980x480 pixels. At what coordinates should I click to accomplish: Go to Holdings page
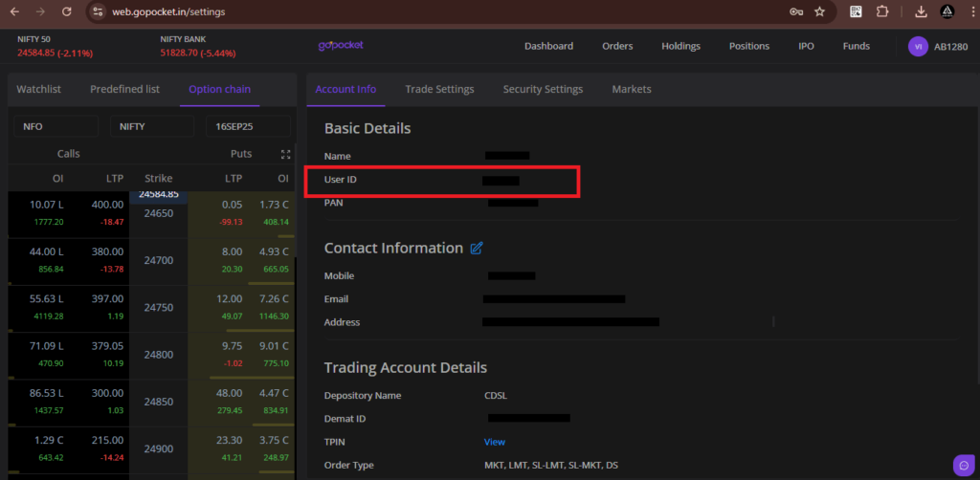[680, 46]
